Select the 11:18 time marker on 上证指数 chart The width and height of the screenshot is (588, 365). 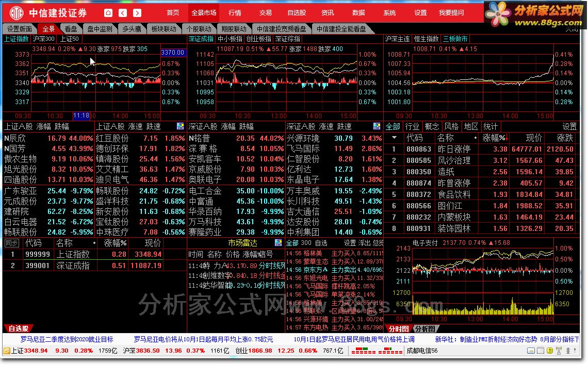(x=81, y=115)
